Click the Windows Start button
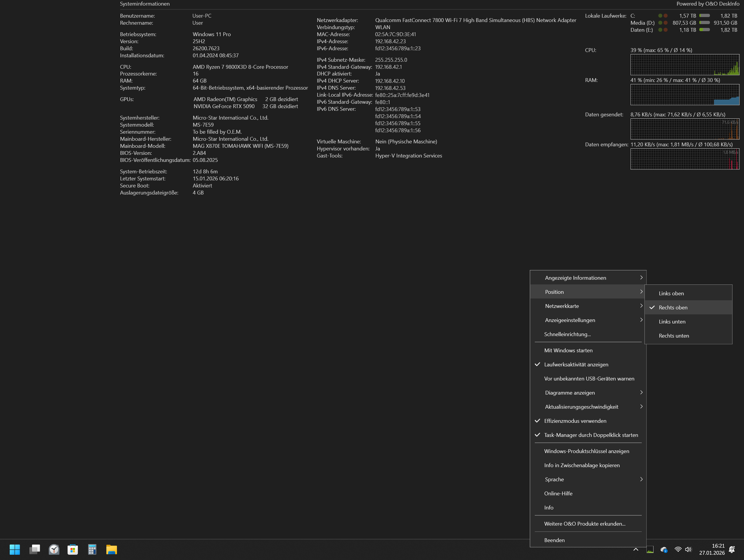 15,550
